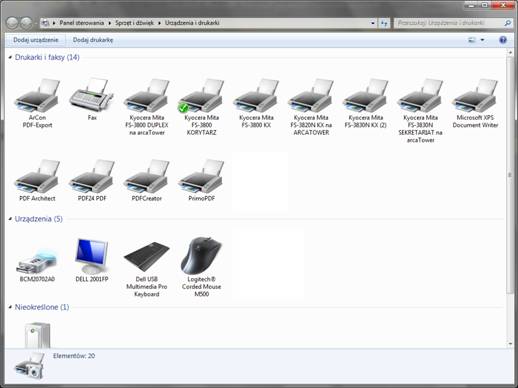Click Dodaj drukarkę toolbar button
The width and height of the screenshot is (518, 388).
(x=93, y=40)
